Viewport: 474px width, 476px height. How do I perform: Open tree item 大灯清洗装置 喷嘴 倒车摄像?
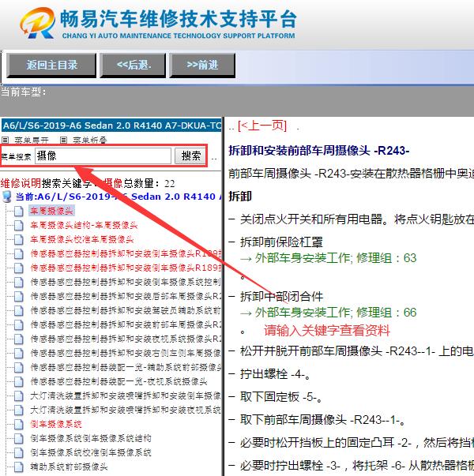click(126, 395)
